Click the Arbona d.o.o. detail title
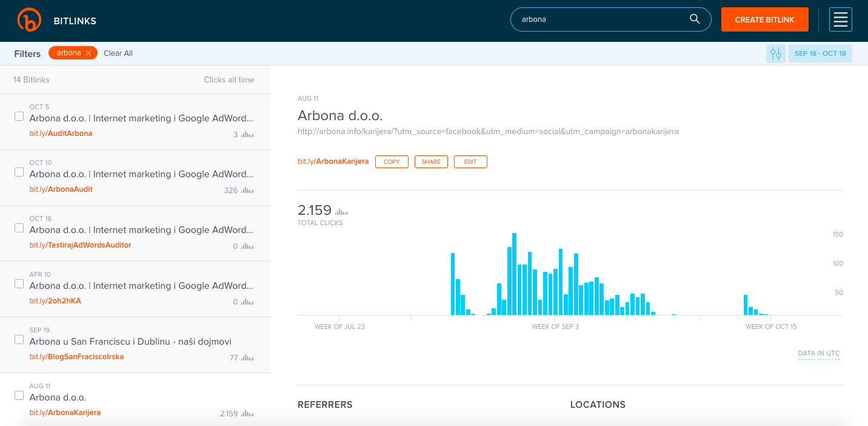The height and width of the screenshot is (426, 868). click(x=340, y=115)
